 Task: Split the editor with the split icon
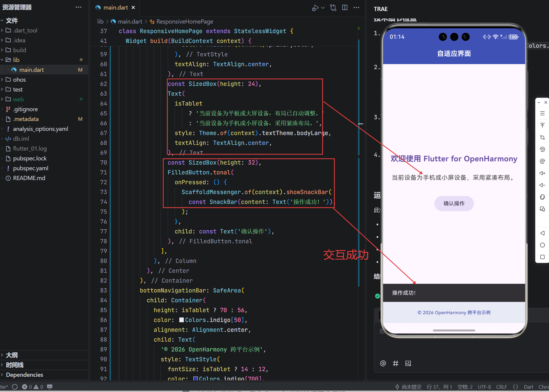345,7
